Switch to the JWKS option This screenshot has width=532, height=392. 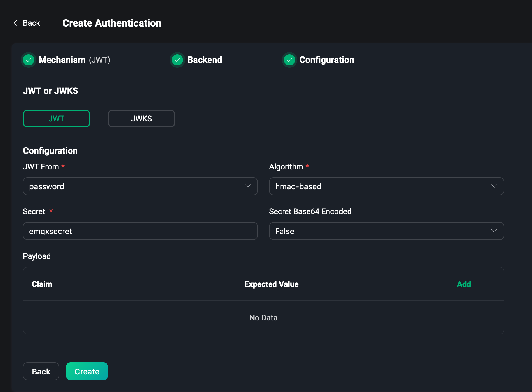point(141,119)
